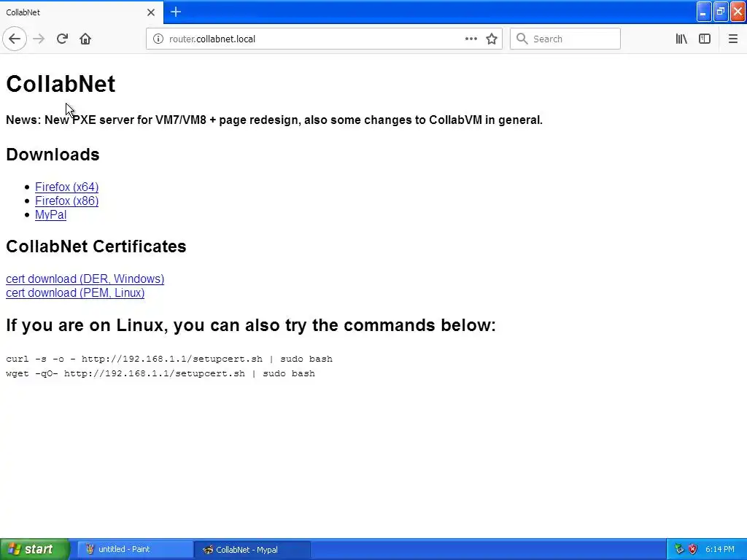
Task: Show site information for router.collabnet.local
Action: 158,39
